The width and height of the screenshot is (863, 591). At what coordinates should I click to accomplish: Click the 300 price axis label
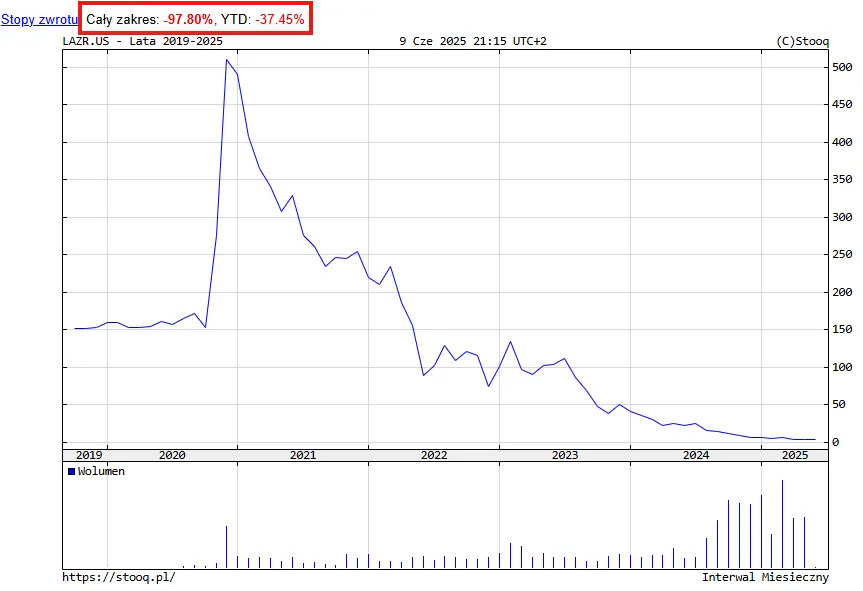[842, 217]
